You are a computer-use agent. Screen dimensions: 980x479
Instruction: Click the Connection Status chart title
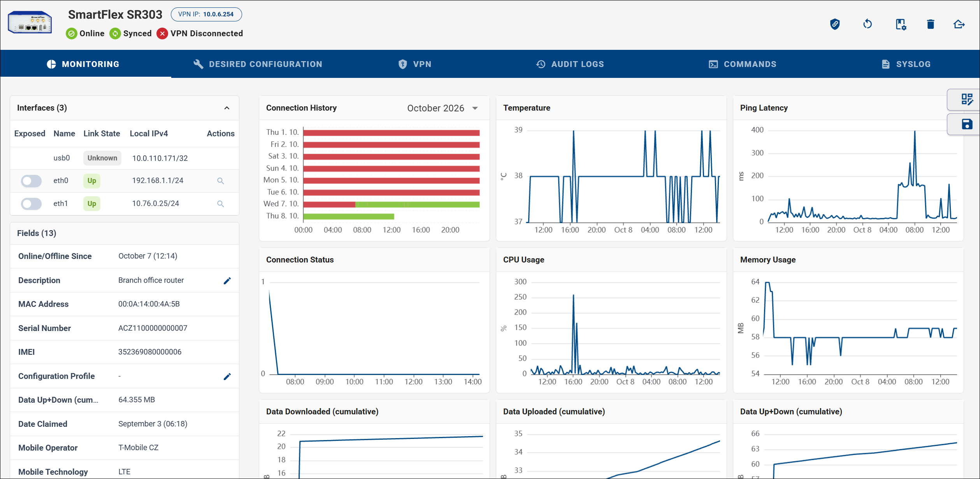[300, 260]
